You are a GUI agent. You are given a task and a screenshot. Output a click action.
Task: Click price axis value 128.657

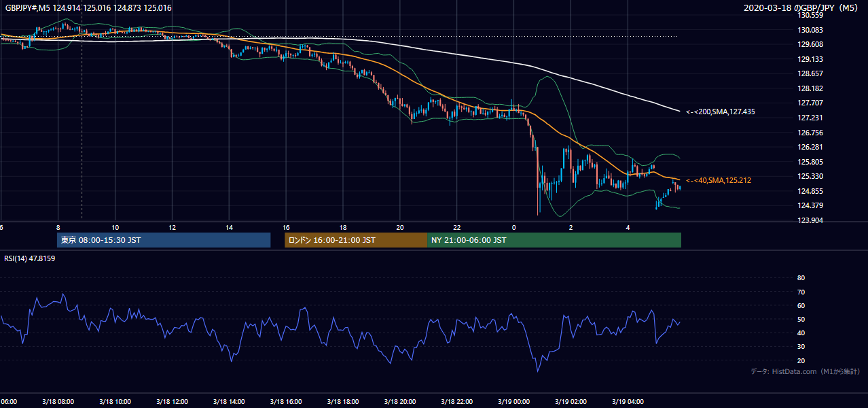coord(810,74)
